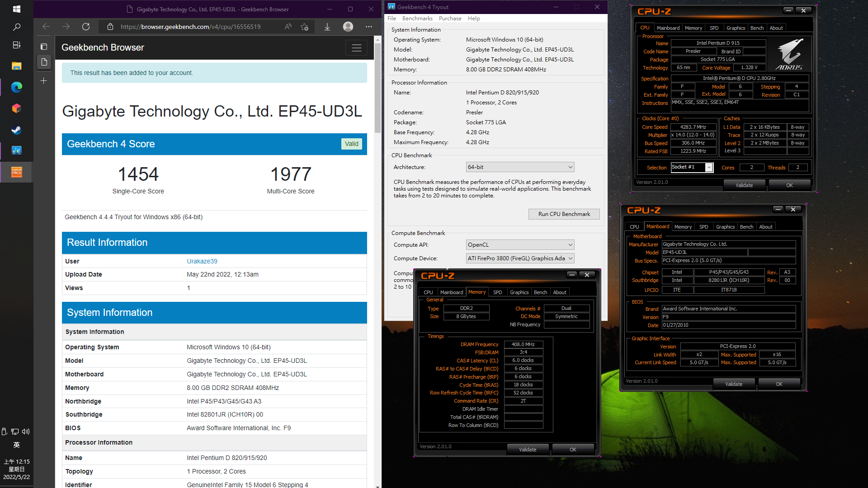Minimize the top CPU-Z CPU window
This screenshot has width=868, height=488.
point(788,10)
